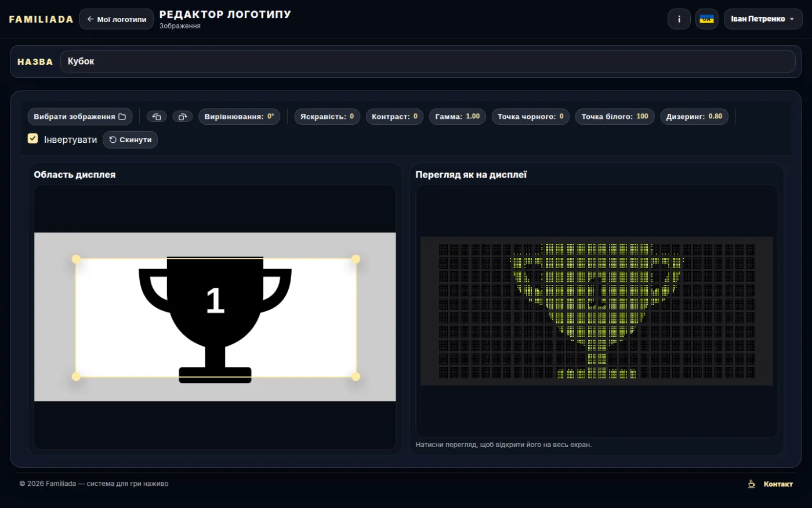Click the coffee cup icon in the footer

click(752, 484)
